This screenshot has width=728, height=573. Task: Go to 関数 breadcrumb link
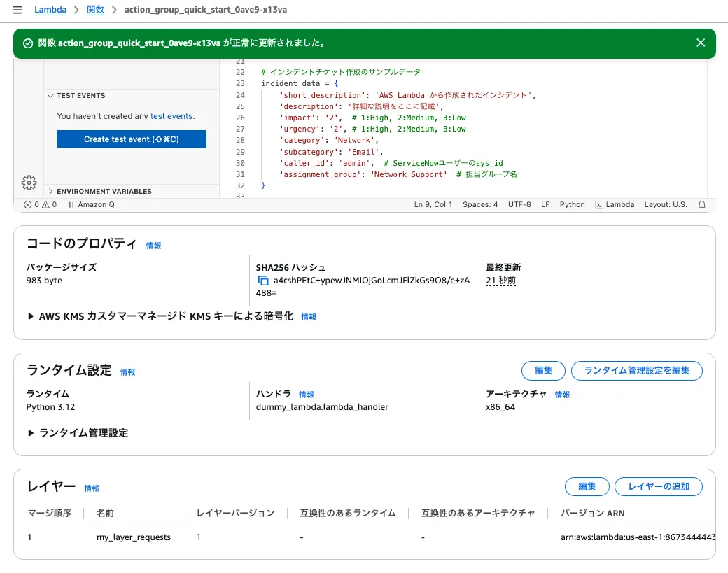tap(96, 10)
